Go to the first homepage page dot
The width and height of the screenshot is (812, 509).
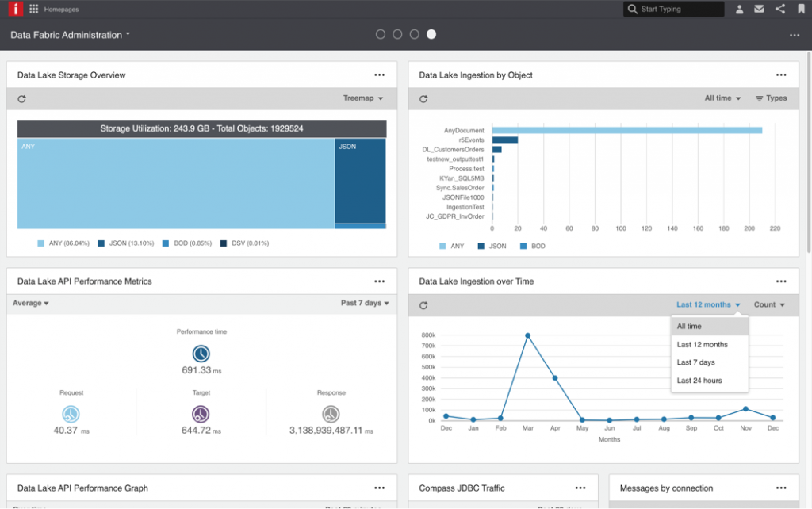(x=381, y=34)
